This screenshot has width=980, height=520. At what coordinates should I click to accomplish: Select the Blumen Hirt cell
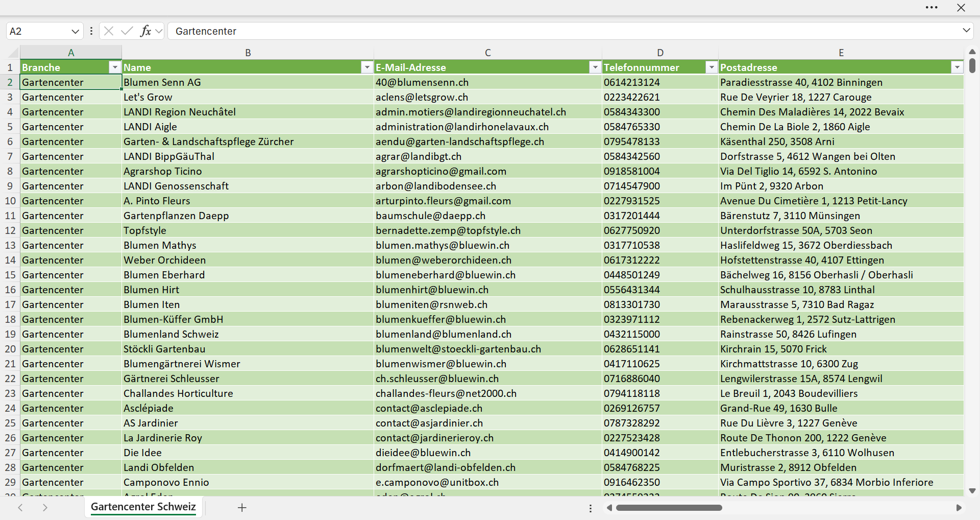pos(248,290)
